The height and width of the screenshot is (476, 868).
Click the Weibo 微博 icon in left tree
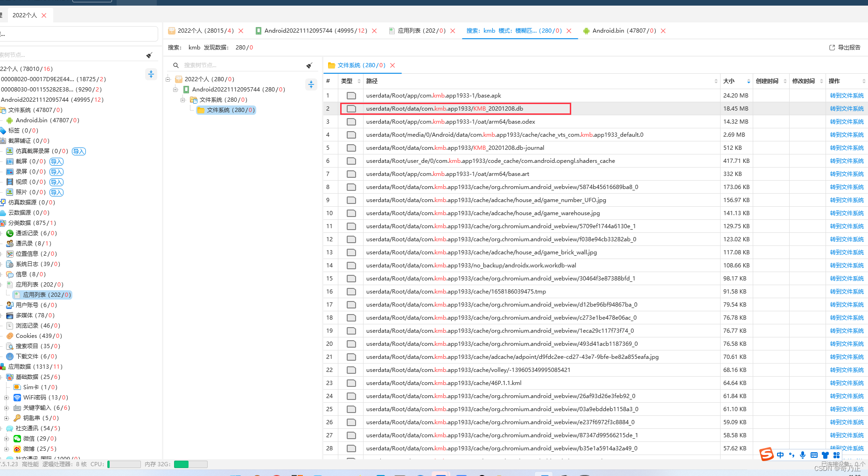[17, 449]
